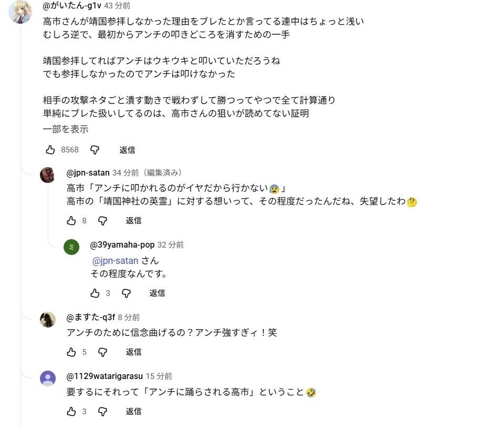Open the 43 分前 timestamp of top comment
Viewport: 504px width, 440px height.
pos(117,6)
